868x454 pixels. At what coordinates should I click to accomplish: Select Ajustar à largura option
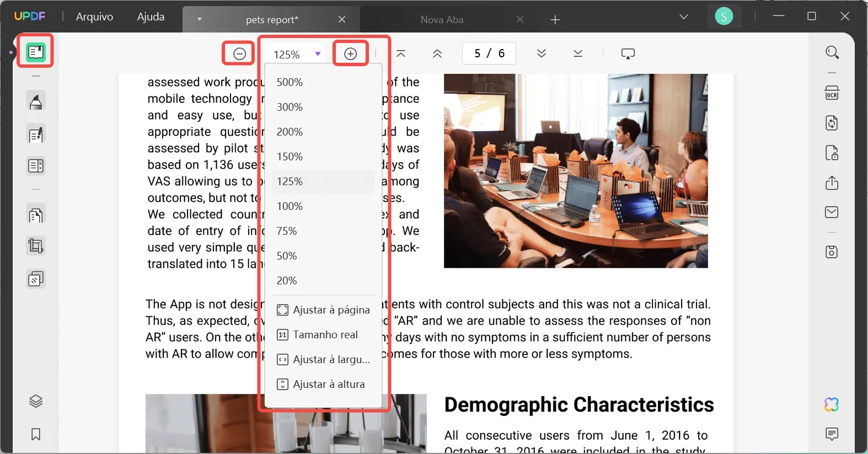click(323, 359)
